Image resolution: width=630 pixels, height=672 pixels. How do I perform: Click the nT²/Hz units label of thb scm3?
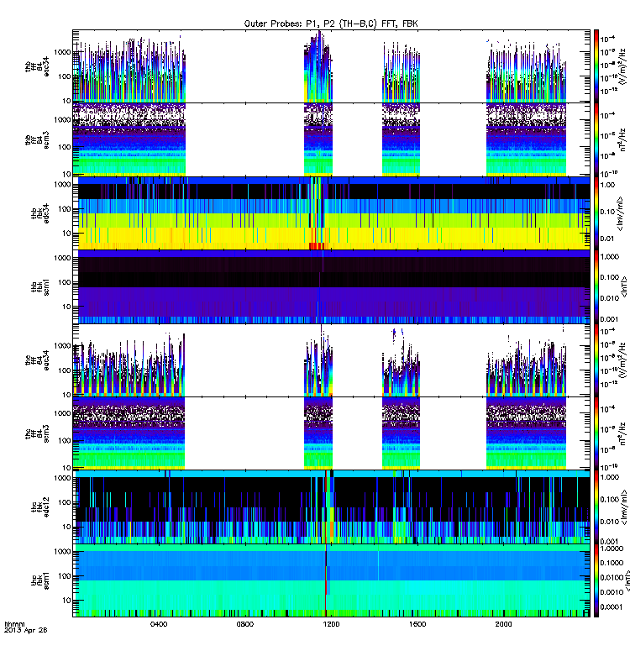click(x=623, y=139)
